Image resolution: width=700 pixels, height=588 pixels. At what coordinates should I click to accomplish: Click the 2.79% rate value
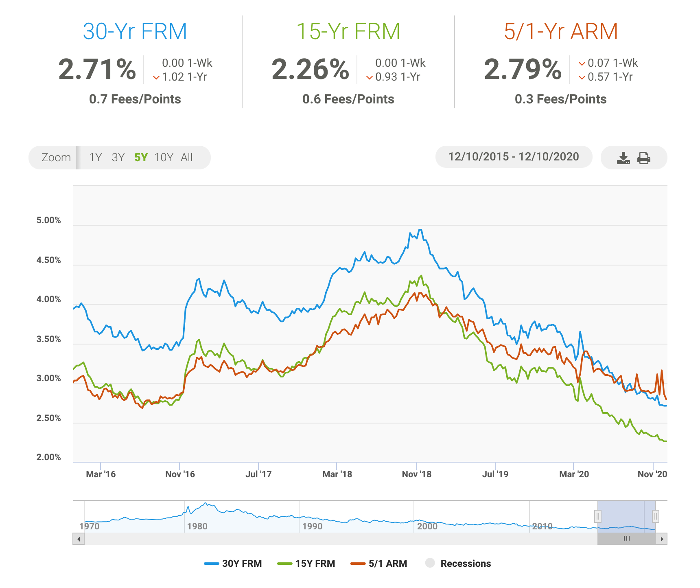[523, 69]
